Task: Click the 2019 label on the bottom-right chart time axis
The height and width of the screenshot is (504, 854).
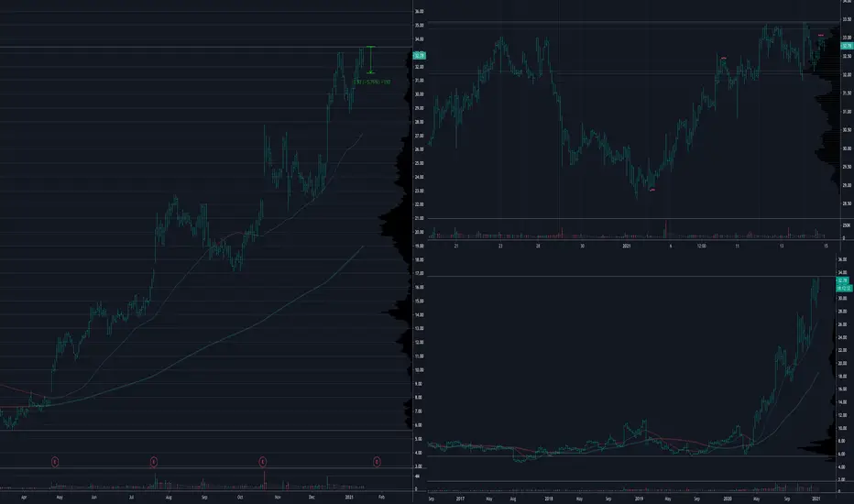Action: click(x=639, y=499)
